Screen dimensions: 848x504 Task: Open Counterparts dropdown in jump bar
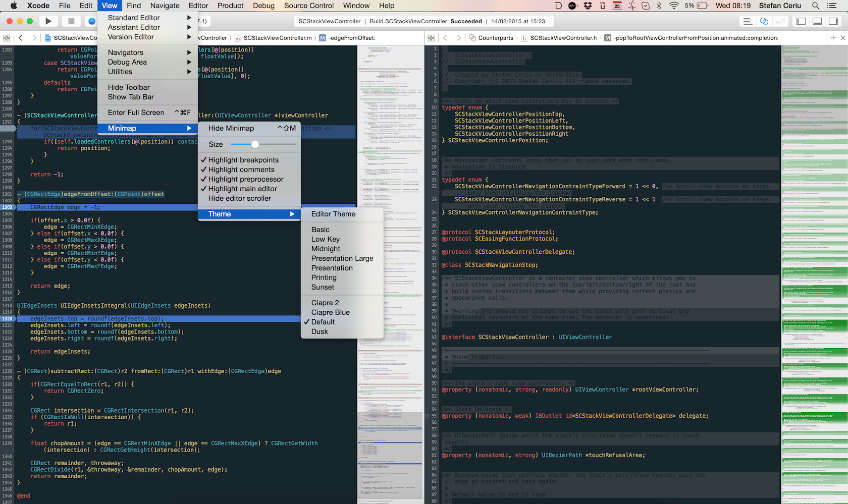(x=495, y=38)
